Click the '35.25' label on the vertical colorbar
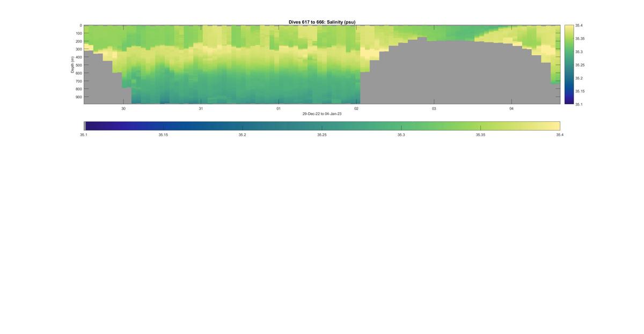Screen dimensions: 644x334 [580, 65]
